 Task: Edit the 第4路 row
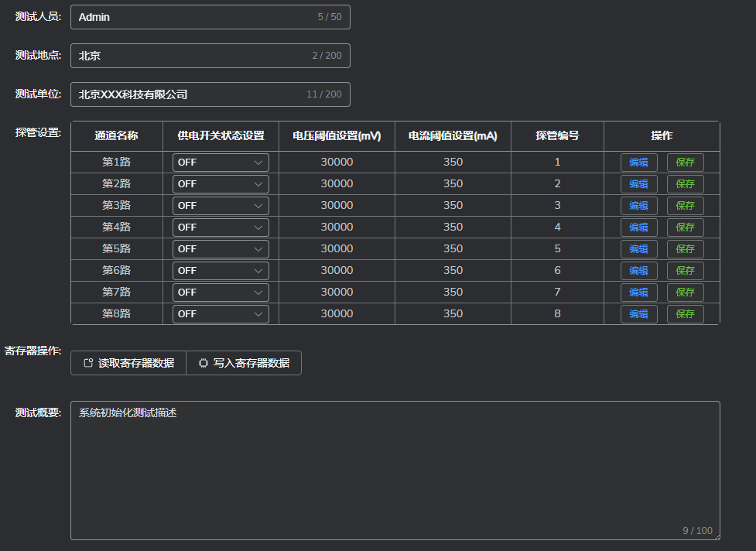(x=638, y=228)
